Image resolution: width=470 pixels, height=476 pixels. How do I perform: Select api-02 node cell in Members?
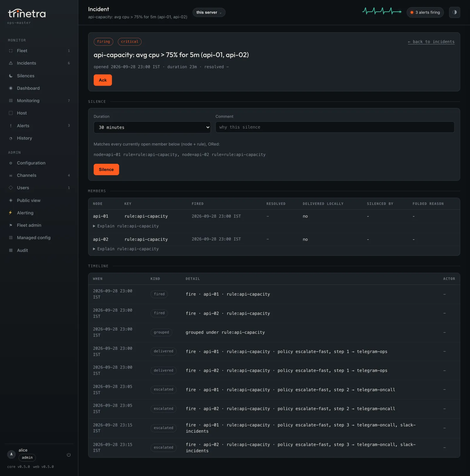click(x=101, y=239)
